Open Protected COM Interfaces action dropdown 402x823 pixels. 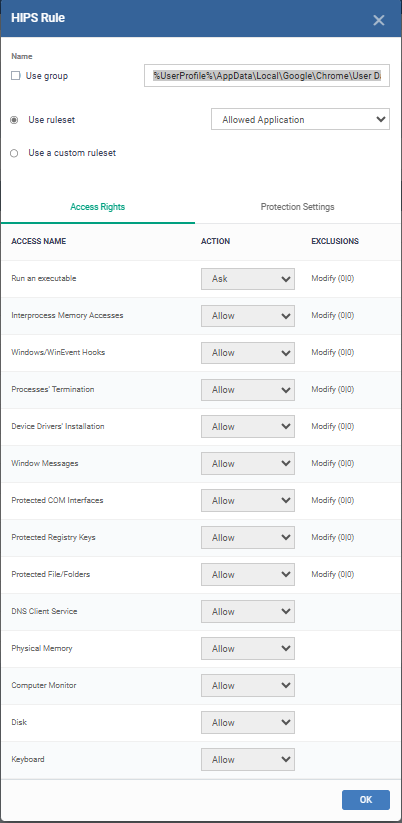click(248, 501)
